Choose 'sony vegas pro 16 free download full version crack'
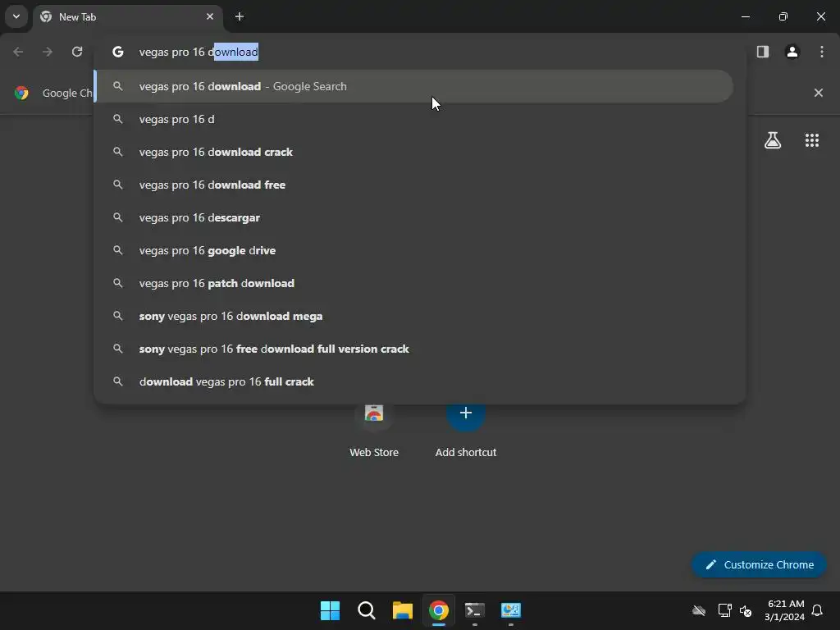This screenshot has width=840, height=630. pyautogui.click(x=414, y=349)
